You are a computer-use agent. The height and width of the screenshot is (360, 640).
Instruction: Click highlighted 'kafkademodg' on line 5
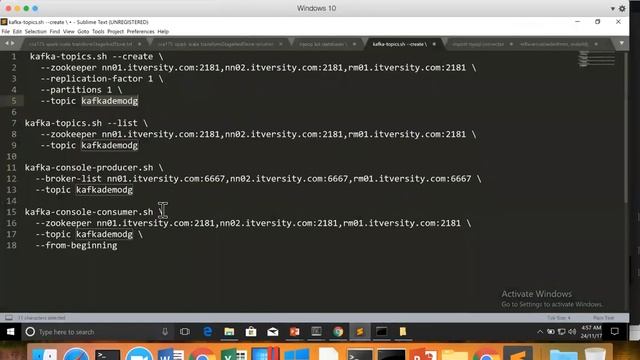109,100
